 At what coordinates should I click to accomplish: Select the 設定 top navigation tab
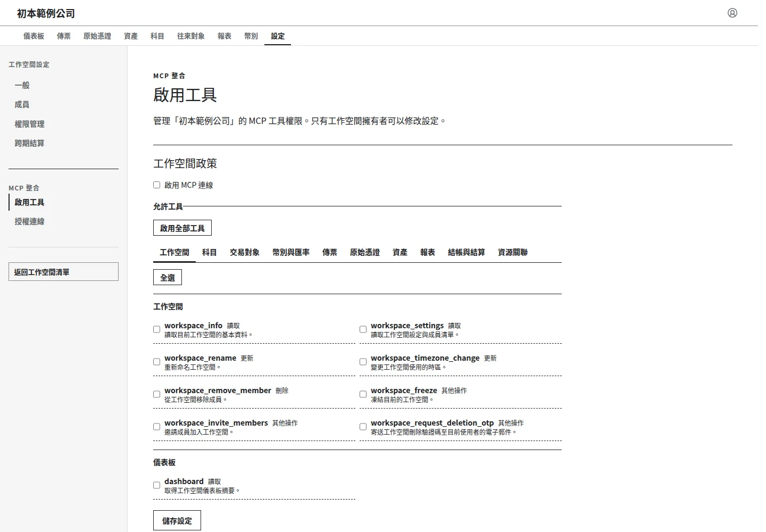pos(278,36)
